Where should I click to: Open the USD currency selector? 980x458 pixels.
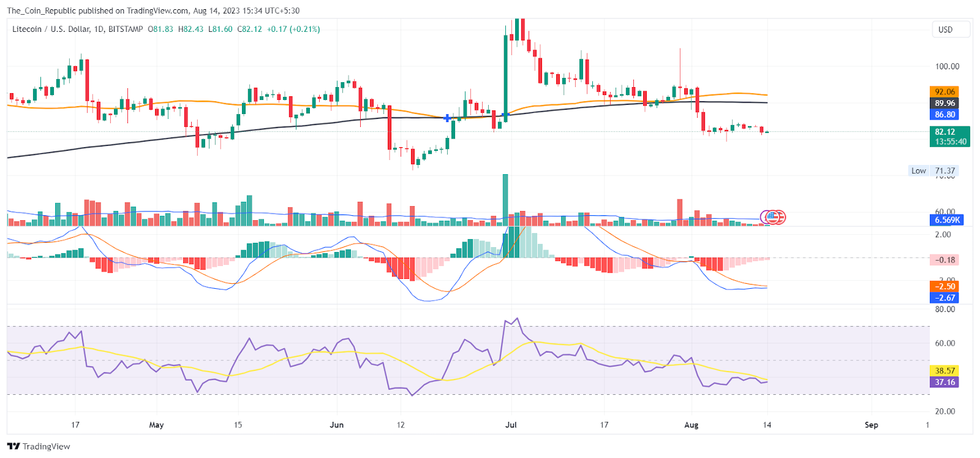pos(951,29)
